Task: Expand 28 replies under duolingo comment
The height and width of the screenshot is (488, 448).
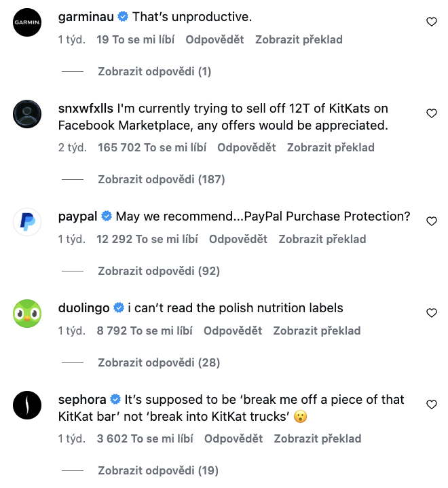Action: pos(159,362)
